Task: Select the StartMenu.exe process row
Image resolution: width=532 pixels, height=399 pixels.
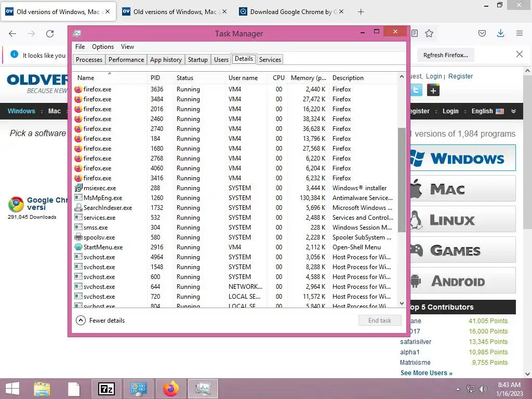Action: (235, 247)
